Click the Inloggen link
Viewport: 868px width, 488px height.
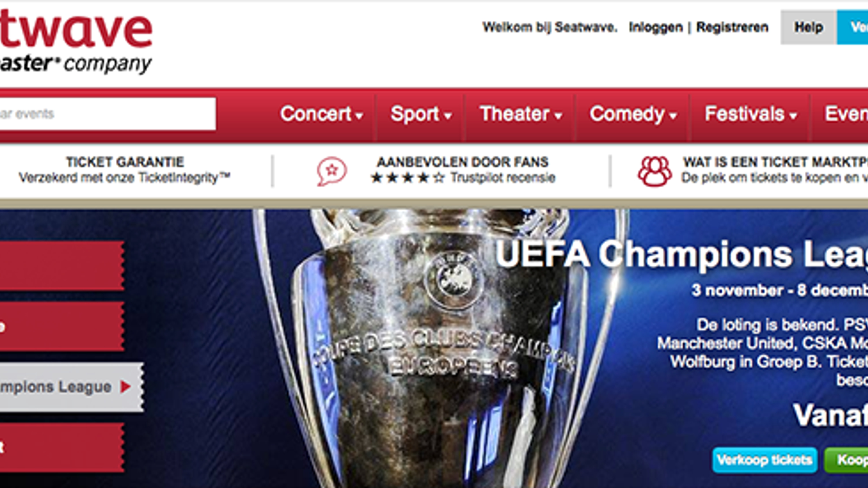click(656, 27)
